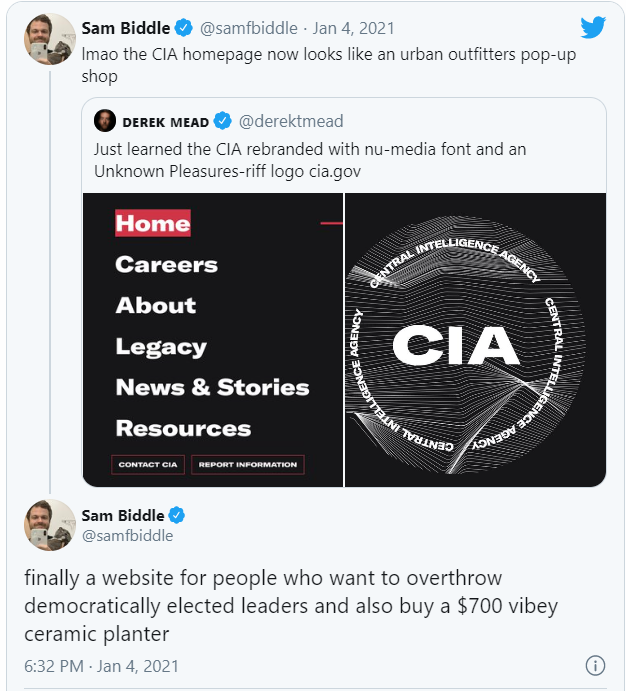Click the Twitter bird logo
Viewport: 626px width, 691px height.
tap(593, 27)
